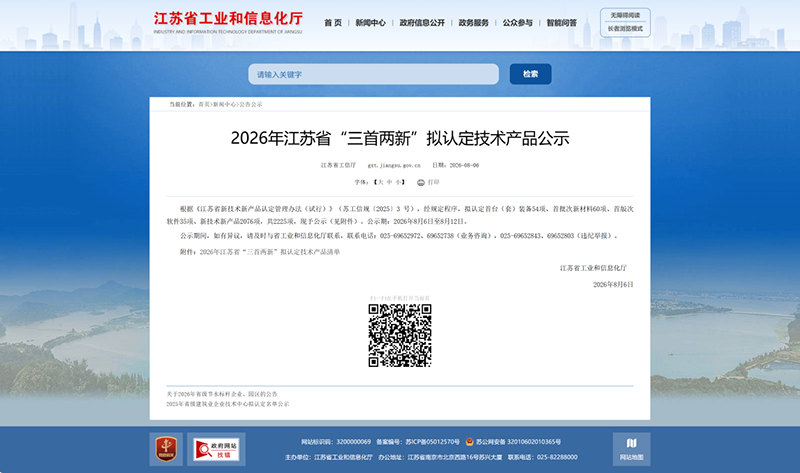Click the signature 江苏省工业和信息化厅 at article end
The width and height of the screenshot is (800, 473).
pos(593,268)
